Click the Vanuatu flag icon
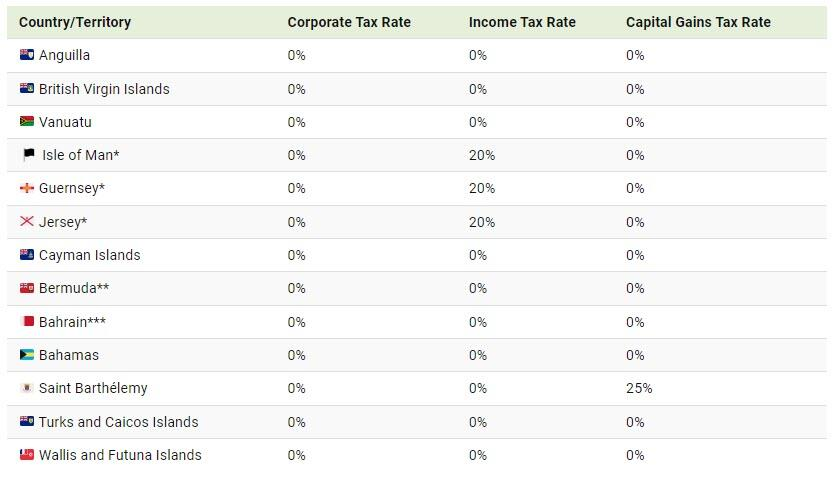This screenshot has width=833, height=478. 27,122
